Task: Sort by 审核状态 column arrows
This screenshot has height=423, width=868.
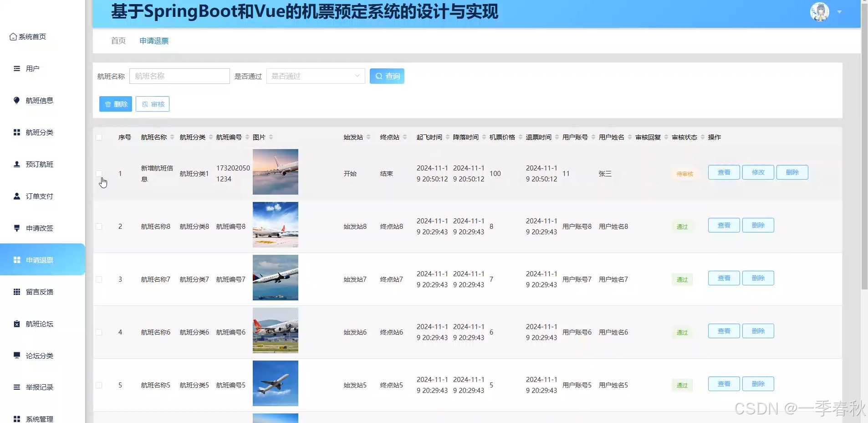Action: tap(703, 137)
